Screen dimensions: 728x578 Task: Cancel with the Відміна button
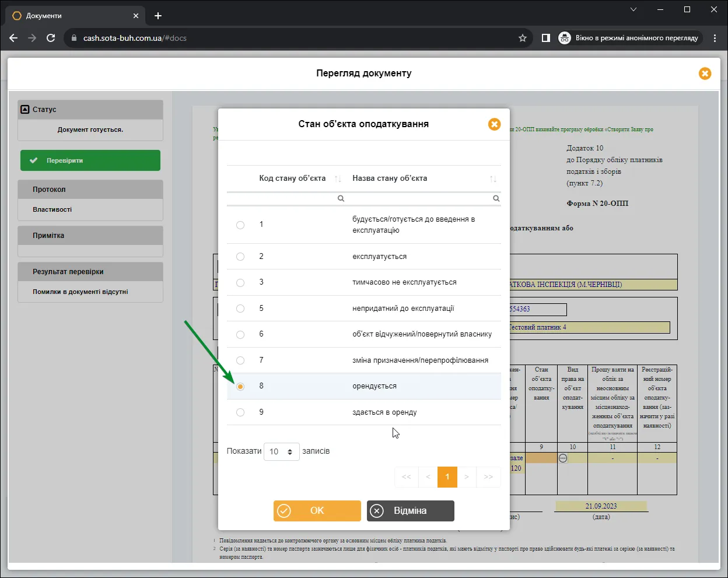pyautogui.click(x=411, y=511)
